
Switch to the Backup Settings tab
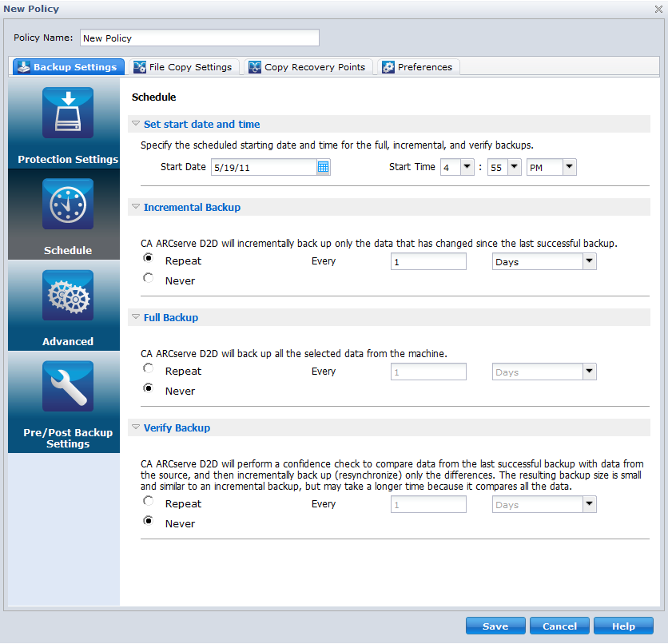pyautogui.click(x=68, y=66)
